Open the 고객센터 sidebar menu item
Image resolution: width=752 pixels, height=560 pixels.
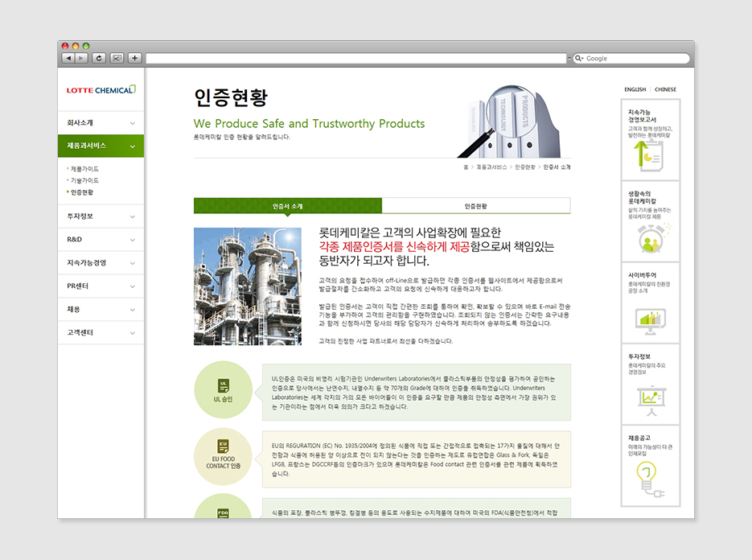pos(101,332)
